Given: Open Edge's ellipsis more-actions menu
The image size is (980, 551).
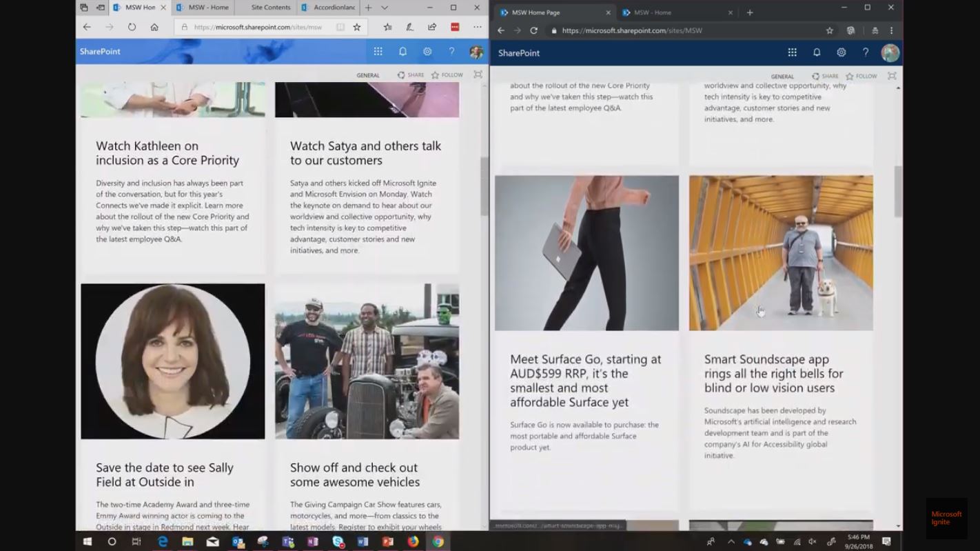Looking at the screenshot, I should [477, 26].
